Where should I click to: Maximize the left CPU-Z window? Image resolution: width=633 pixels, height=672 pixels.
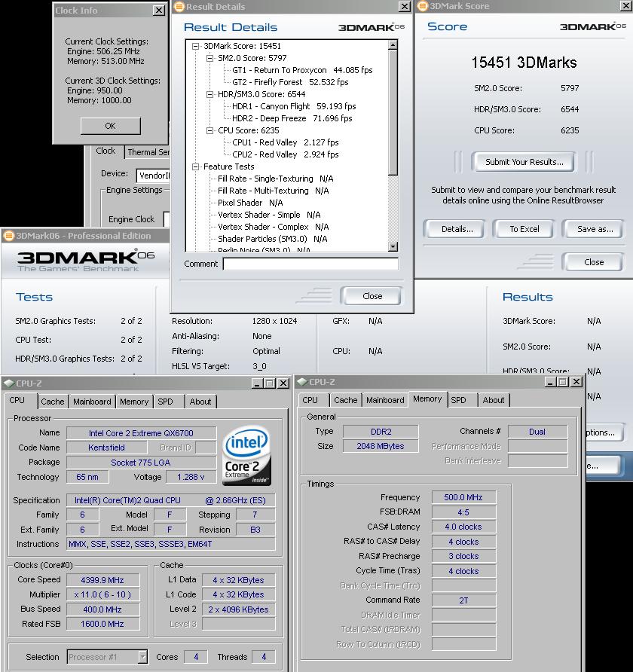click(x=270, y=383)
